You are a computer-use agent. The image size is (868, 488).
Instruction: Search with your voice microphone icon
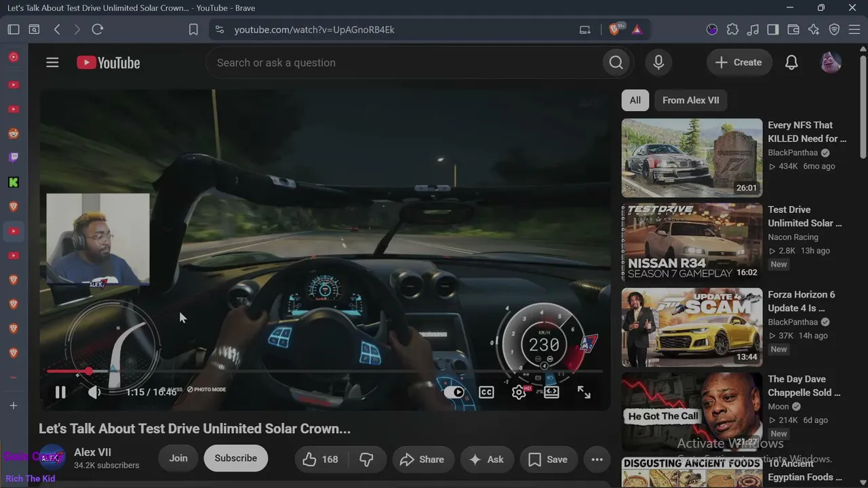[x=658, y=62]
